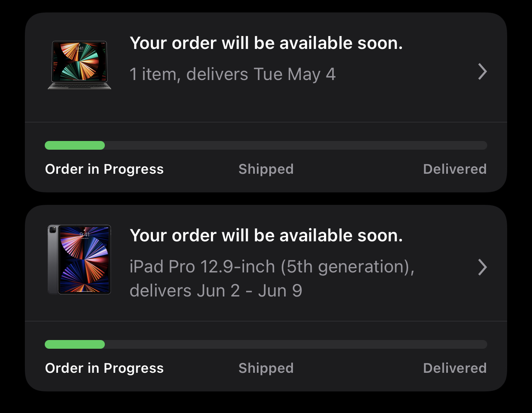Tap 'Order in Progress' on iPad Pro order

[104, 368]
